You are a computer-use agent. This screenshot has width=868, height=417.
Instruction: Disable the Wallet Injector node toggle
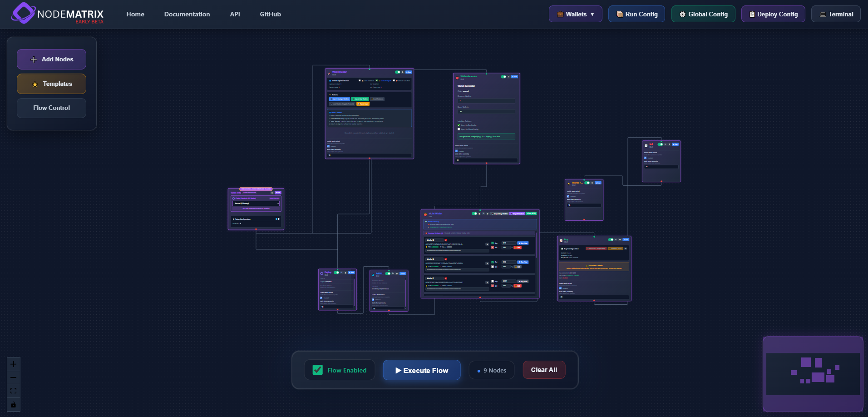click(x=398, y=72)
